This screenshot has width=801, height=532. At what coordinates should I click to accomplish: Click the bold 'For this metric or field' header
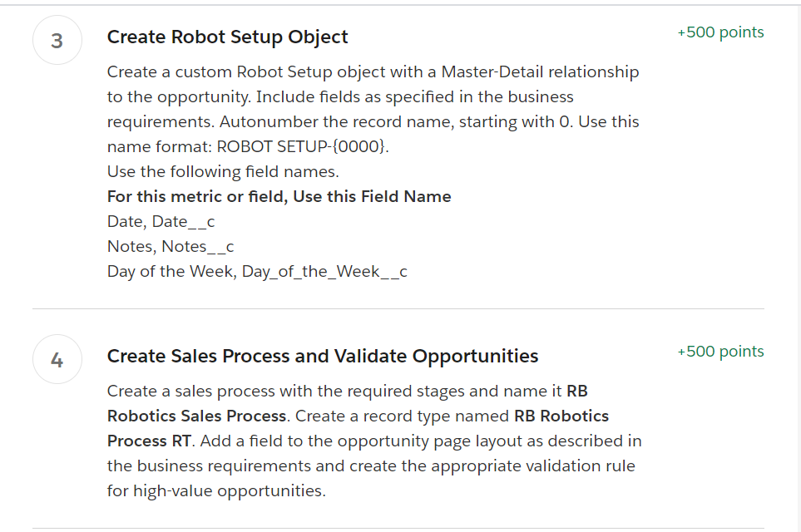279,196
